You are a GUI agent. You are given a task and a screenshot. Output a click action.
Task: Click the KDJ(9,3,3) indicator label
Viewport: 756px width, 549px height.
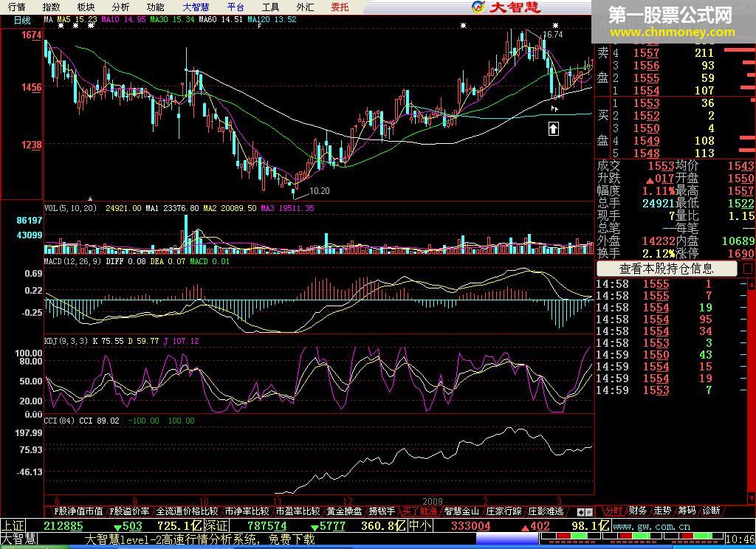pyautogui.click(x=66, y=341)
